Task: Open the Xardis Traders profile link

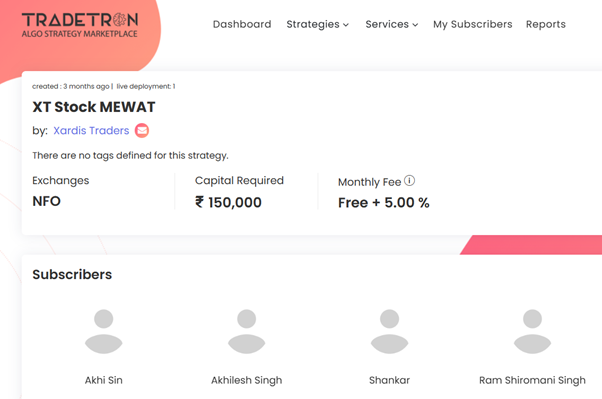Action: 91,131
